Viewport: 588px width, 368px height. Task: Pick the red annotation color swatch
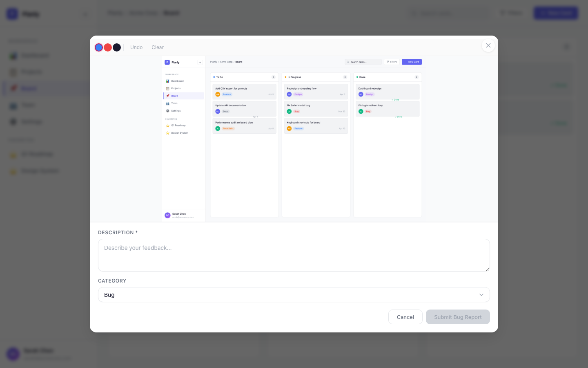[x=108, y=47]
